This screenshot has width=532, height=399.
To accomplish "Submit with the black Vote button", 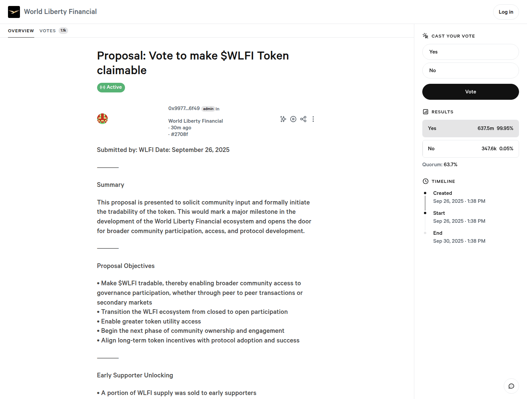I will pyautogui.click(x=470, y=92).
